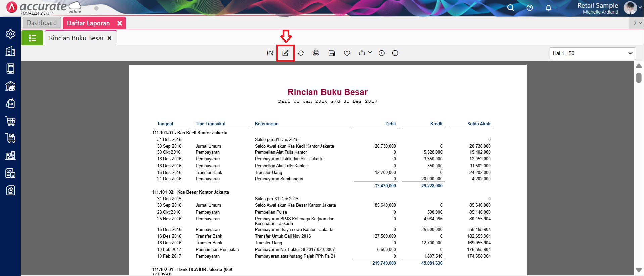Screen dimensions: 644x276
Task: Click the green report list button
Action: (x=32, y=38)
